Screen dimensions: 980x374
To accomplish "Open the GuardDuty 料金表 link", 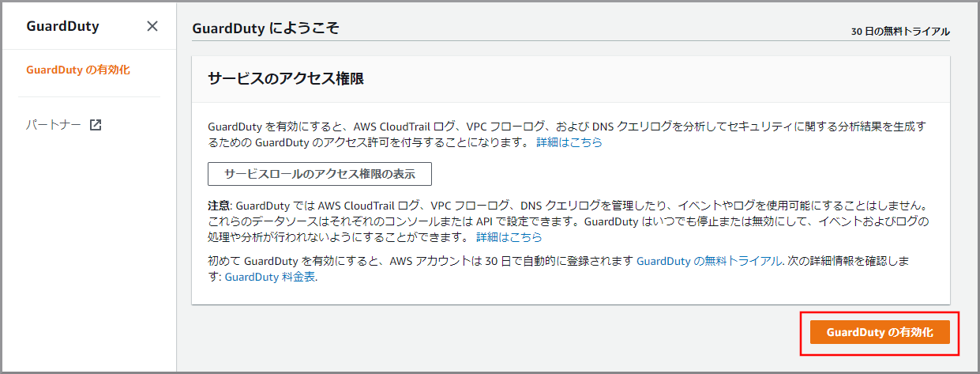I will [x=270, y=277].
